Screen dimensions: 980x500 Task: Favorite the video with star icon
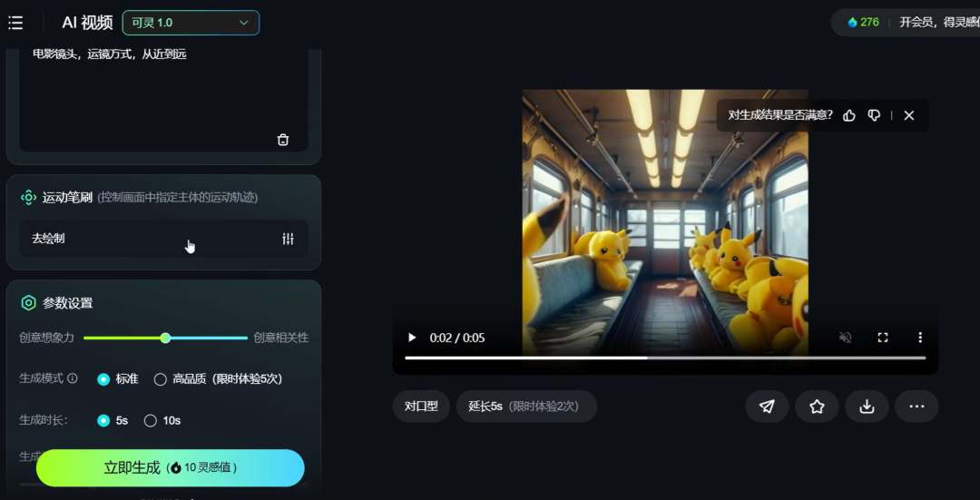click(x=817, y=407)
